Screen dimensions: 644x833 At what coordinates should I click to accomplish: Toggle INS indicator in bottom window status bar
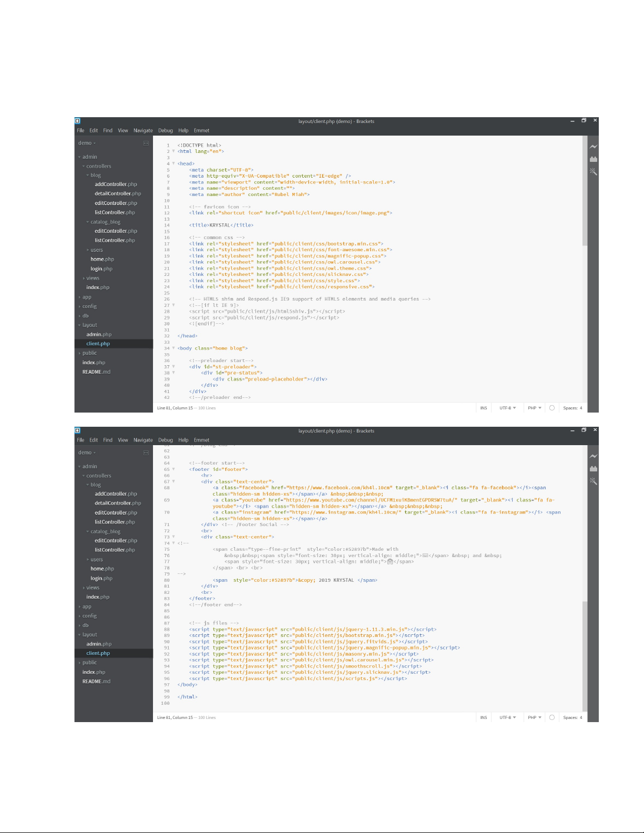pyautogui.click(x=483, y=717)
